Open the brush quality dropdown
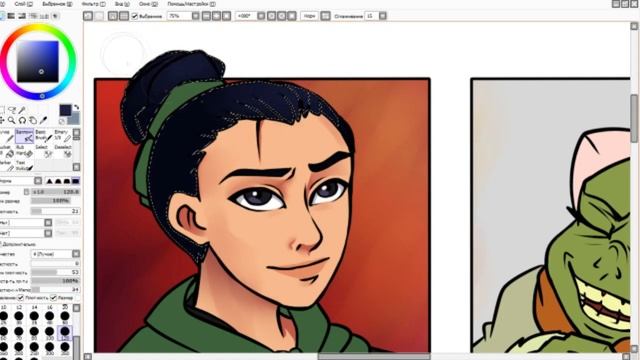The width and height of the screenshot is (640, 360). point(76,254)
